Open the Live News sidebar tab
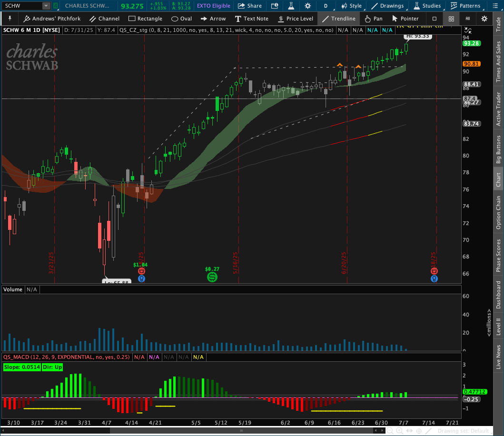 click(499, 357)
